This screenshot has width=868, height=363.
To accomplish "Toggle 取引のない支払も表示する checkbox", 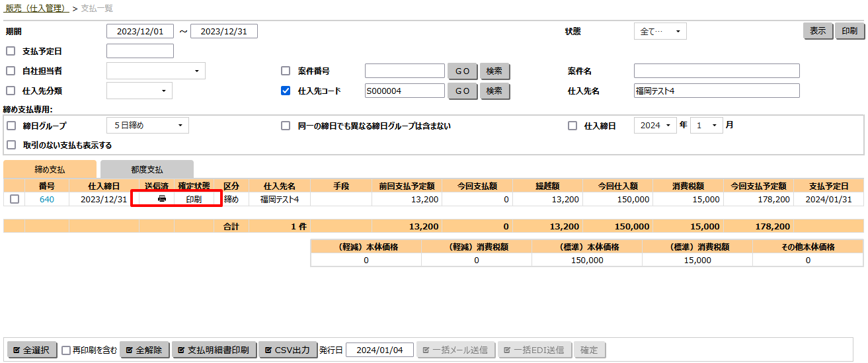I will point(11,145).
